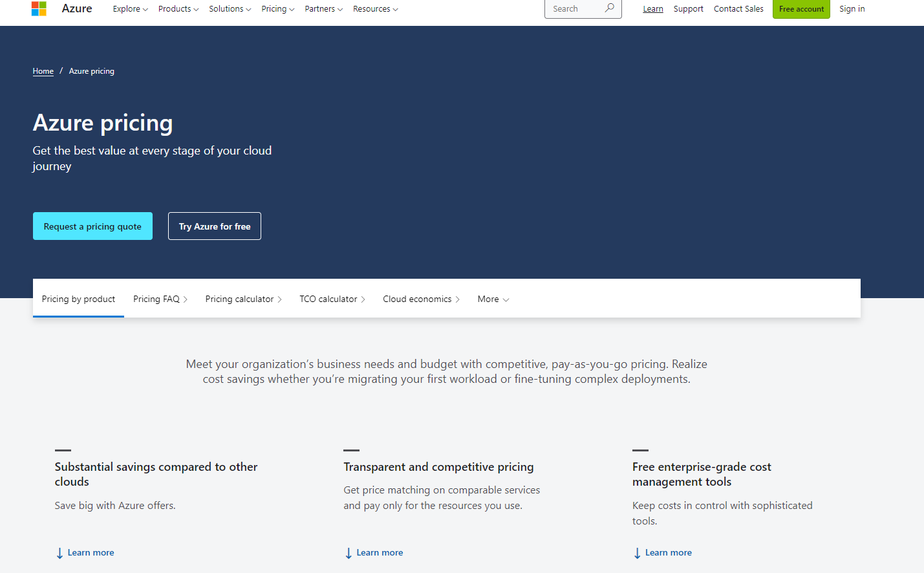Click the Microsoft logo
The height and width of the screenshot is (573, 924).
[39, 8]
